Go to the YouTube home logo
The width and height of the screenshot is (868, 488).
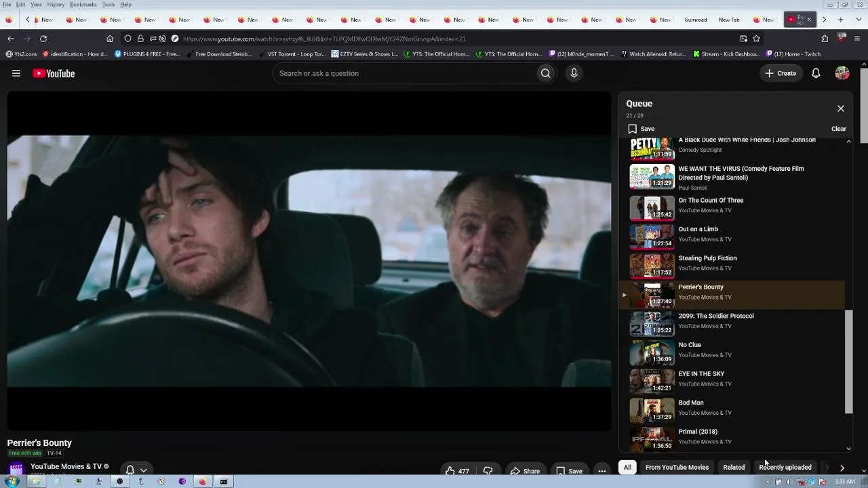[54, 73]
